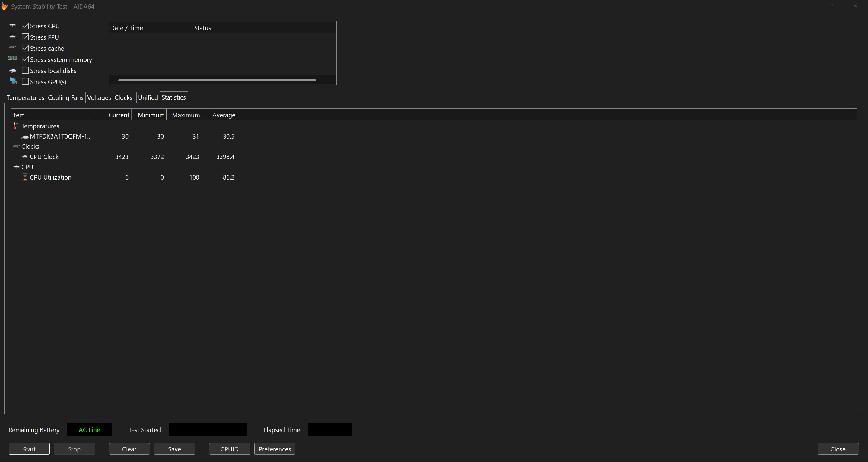Click the Maximum column header
The width and height of the screenshot is (868, 462).
point(185,115)
